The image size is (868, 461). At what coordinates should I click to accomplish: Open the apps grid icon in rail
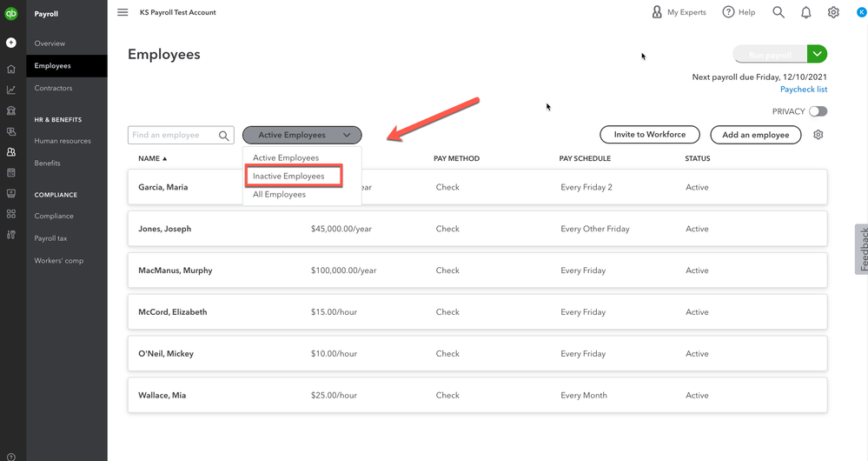[x=11, y=214]
